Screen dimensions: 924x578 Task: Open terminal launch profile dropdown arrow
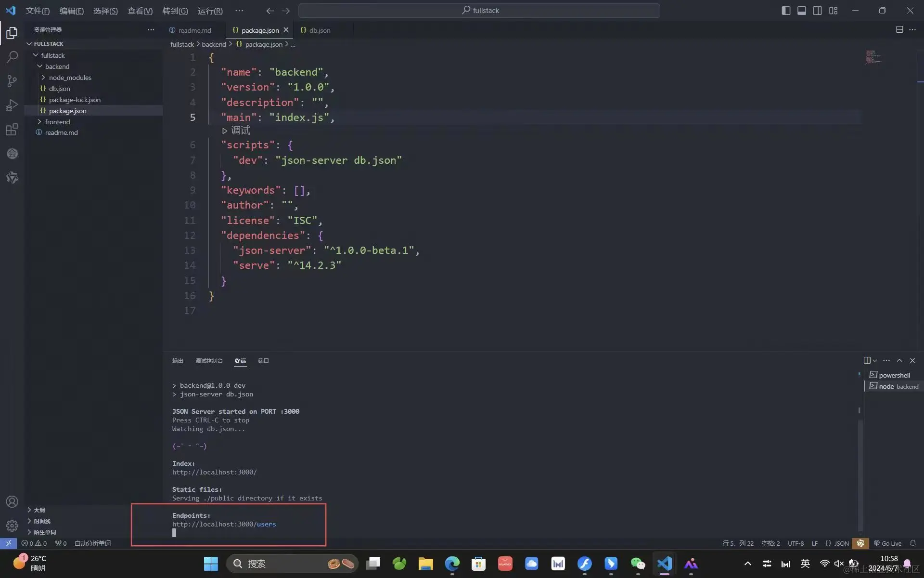click(875, 360)
